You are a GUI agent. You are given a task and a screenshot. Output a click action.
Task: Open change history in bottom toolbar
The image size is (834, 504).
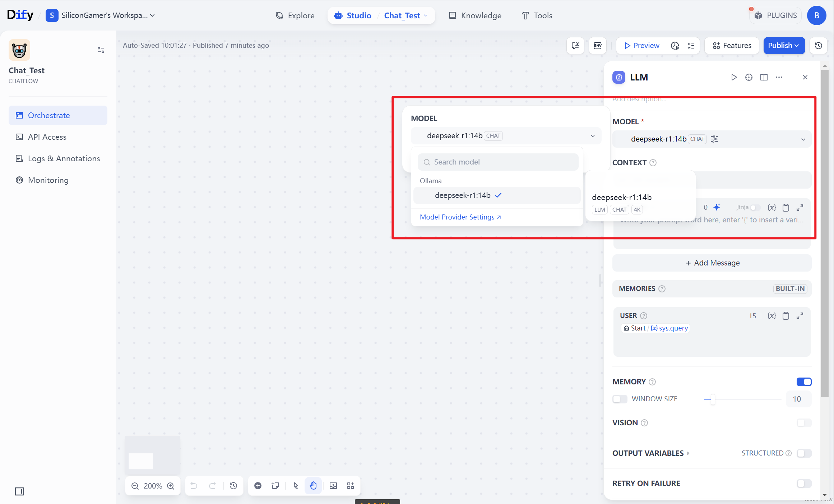click(x=233, y=486)
